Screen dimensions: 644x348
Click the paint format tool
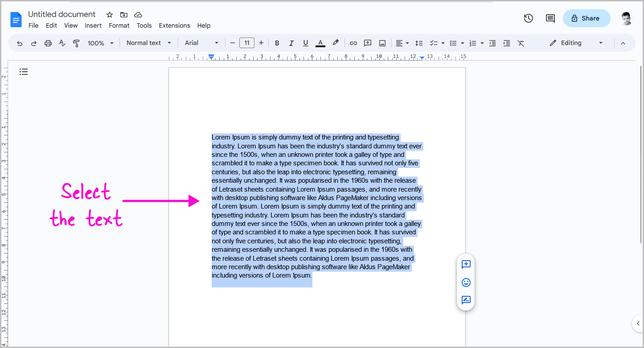pos(76,43)
